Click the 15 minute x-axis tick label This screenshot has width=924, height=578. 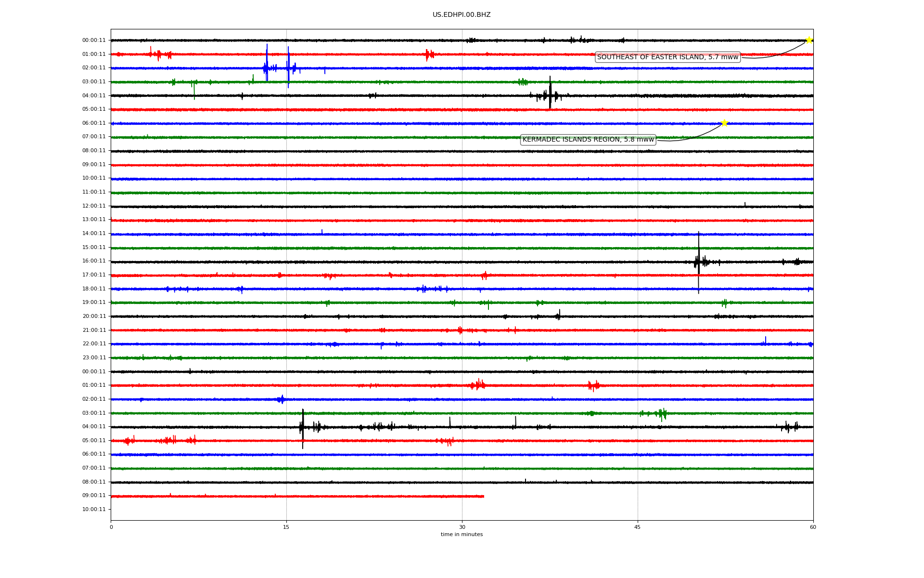coord(286,527)
